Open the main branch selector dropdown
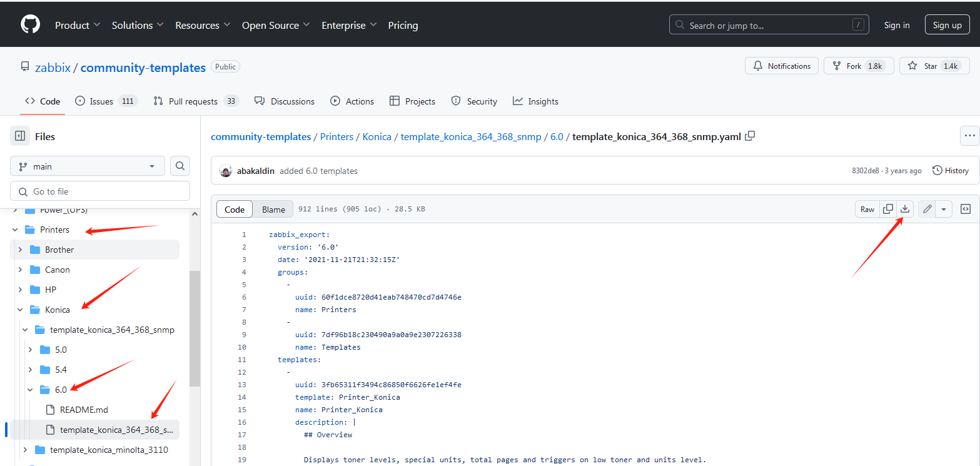Viewport: 980px width, 466px height. [88, 166]
